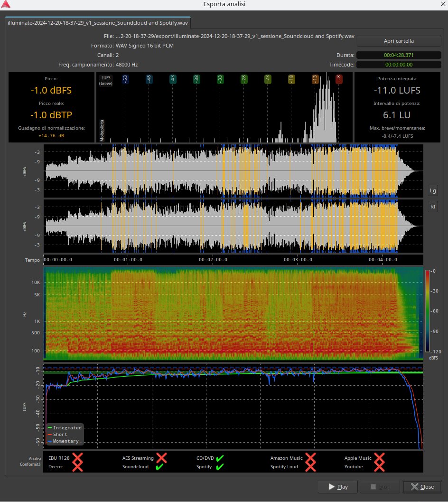Click the Timecode value 00:00:00:00
This screenshot has width=448, height=502.
click(398, 64)
